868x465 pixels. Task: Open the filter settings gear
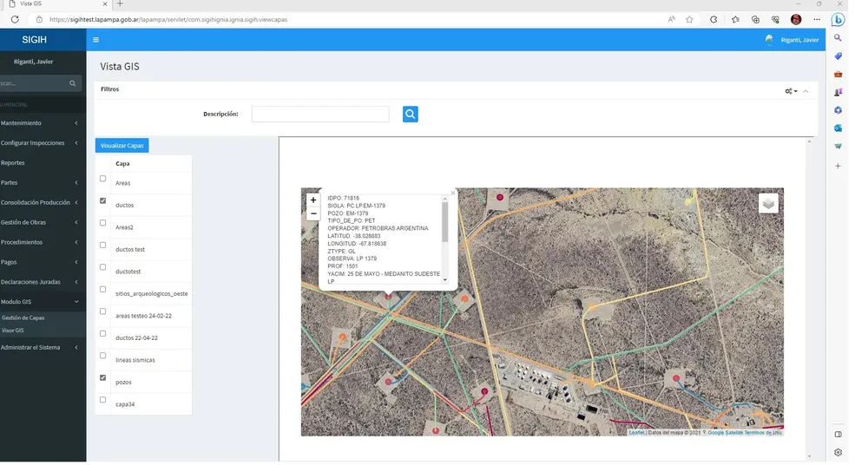coord(790,91)
